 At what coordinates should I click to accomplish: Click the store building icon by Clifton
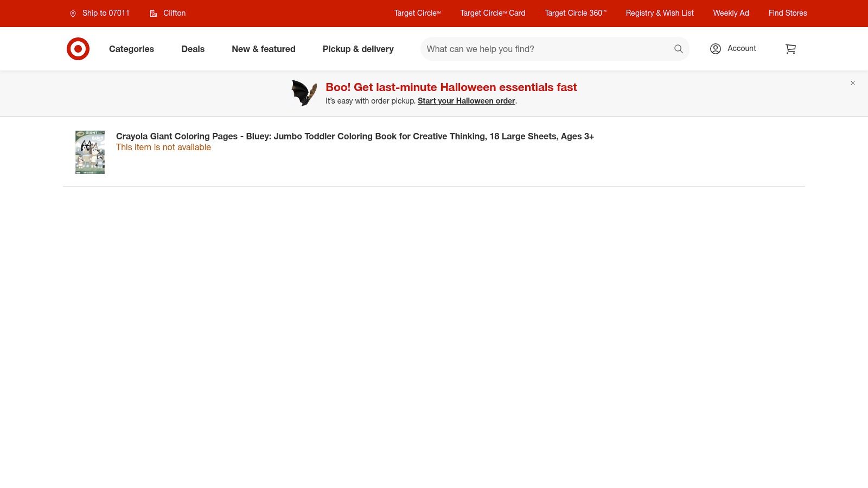pos(154,14)
